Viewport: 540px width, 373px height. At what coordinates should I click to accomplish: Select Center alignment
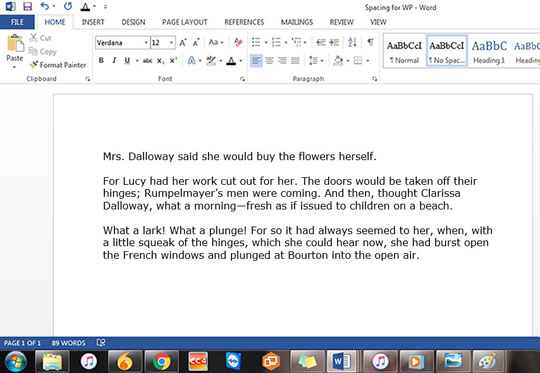(x=269, y=61)
